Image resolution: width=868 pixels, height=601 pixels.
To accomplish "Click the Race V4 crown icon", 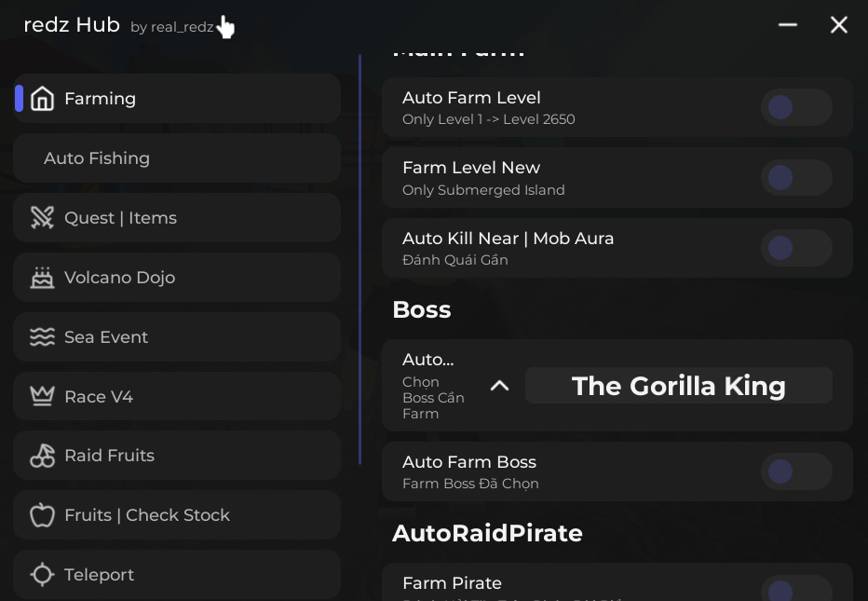I will pos(42,396).
